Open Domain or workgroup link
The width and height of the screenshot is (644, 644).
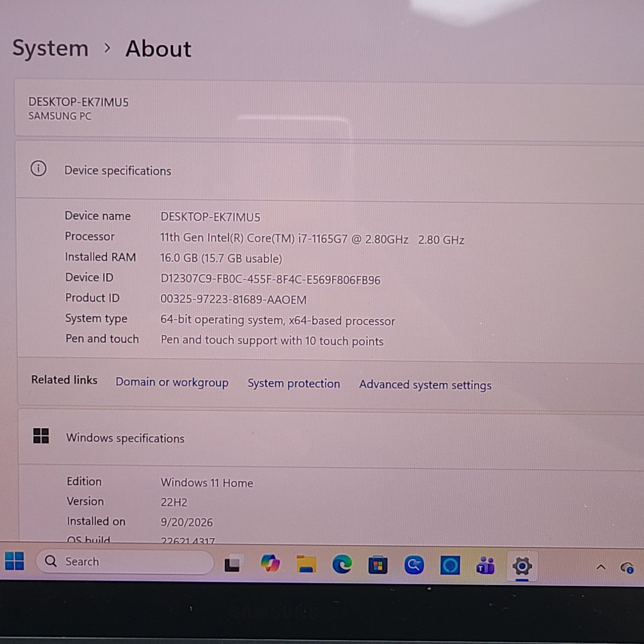tap(172, 382)
